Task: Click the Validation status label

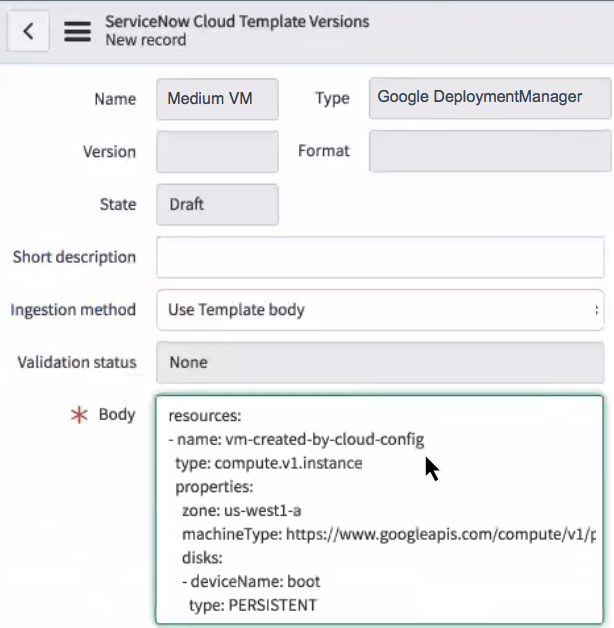Action: coord(77,362)
